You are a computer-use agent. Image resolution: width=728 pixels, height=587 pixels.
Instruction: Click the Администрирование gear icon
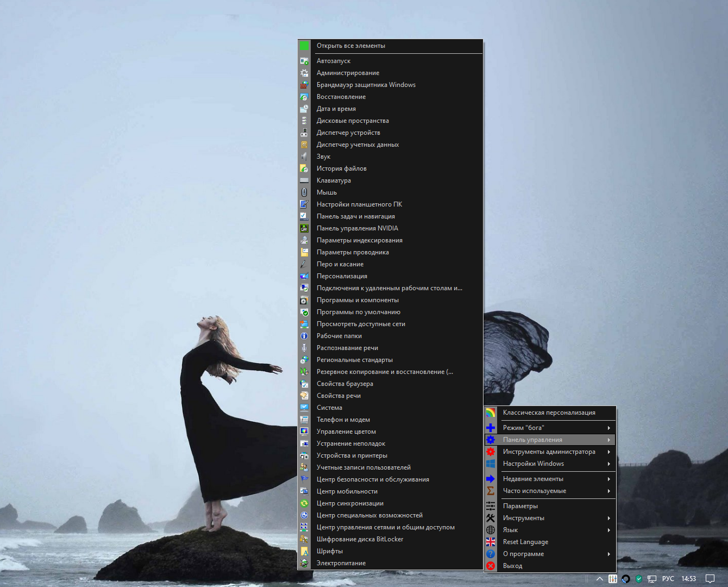click(x=304, y=73)
